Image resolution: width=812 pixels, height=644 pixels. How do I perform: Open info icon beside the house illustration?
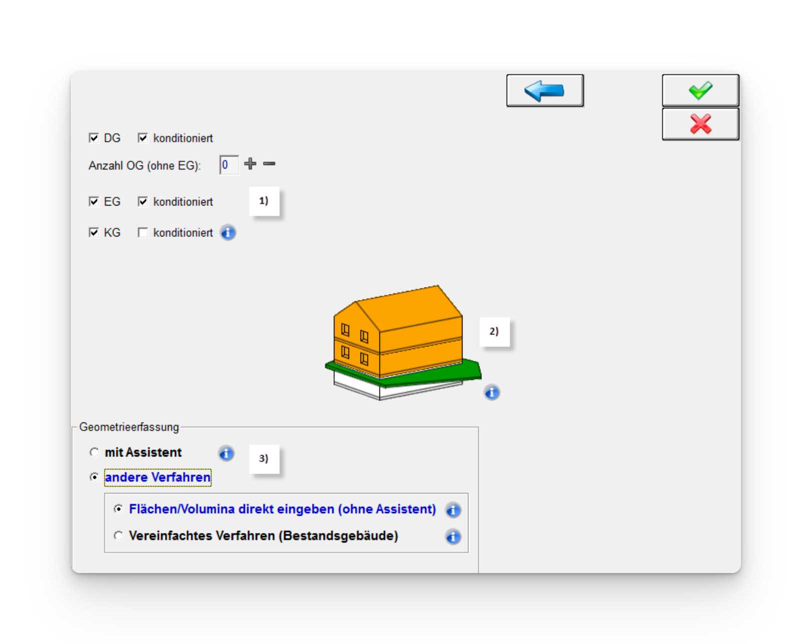[491, 392]
